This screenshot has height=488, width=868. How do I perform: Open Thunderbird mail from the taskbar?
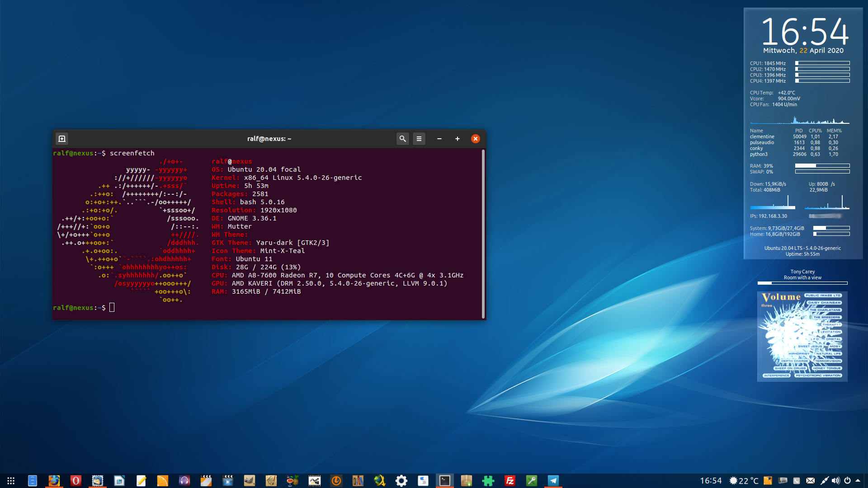coord(98,481)
